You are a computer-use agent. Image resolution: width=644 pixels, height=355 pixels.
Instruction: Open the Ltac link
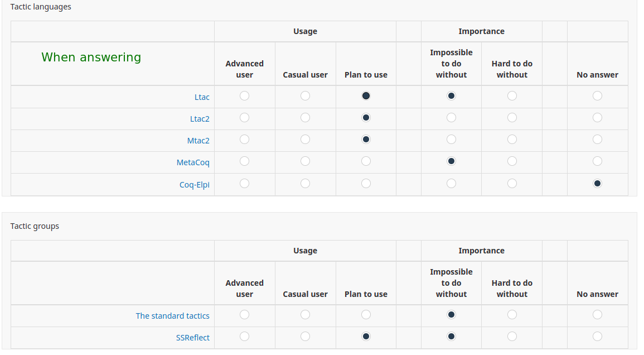tap(202, 97)
